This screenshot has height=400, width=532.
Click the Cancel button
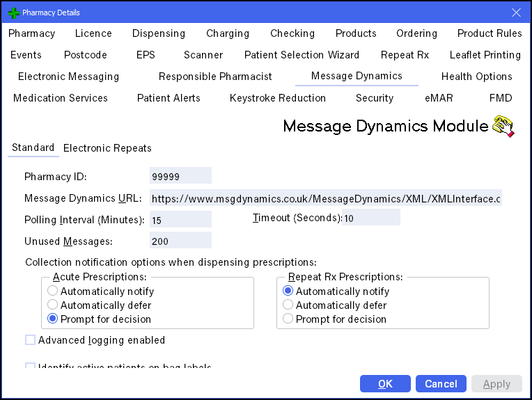441,384
